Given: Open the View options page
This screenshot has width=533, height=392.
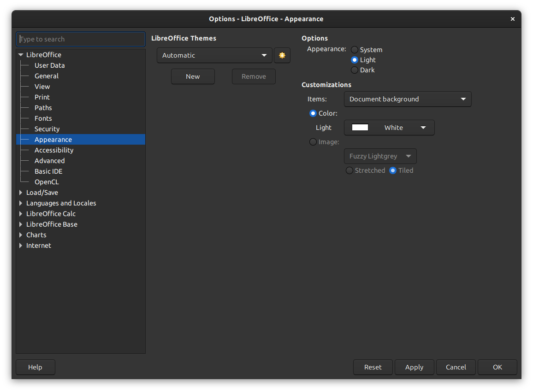Looking at the screenshot, I should pyautogui.click(x=42, y=87).
